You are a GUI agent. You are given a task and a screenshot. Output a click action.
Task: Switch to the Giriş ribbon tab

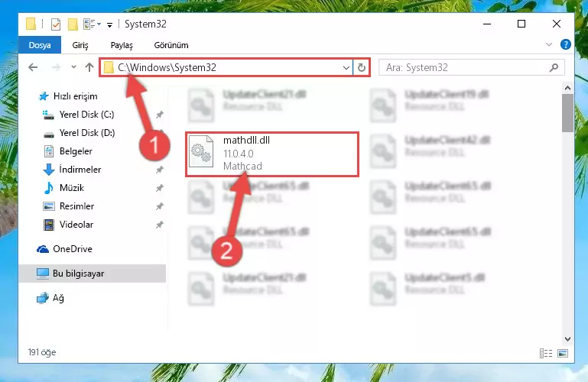click(80, 45)
